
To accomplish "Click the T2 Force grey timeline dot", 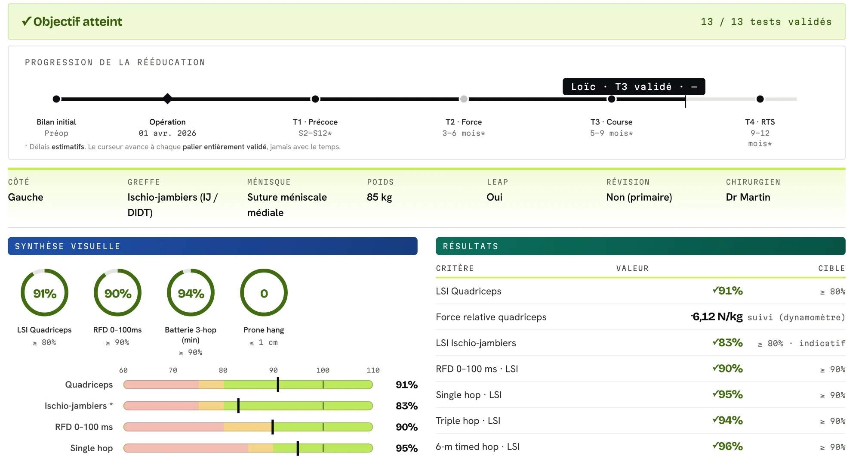I will [x=464, y=99].
